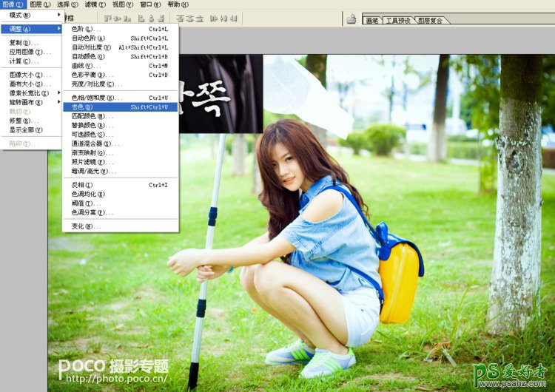This screenshot has height=392, width=555.
Task: Open the 画笔 (Brushes) palette tab
Action: click(371, 21)
